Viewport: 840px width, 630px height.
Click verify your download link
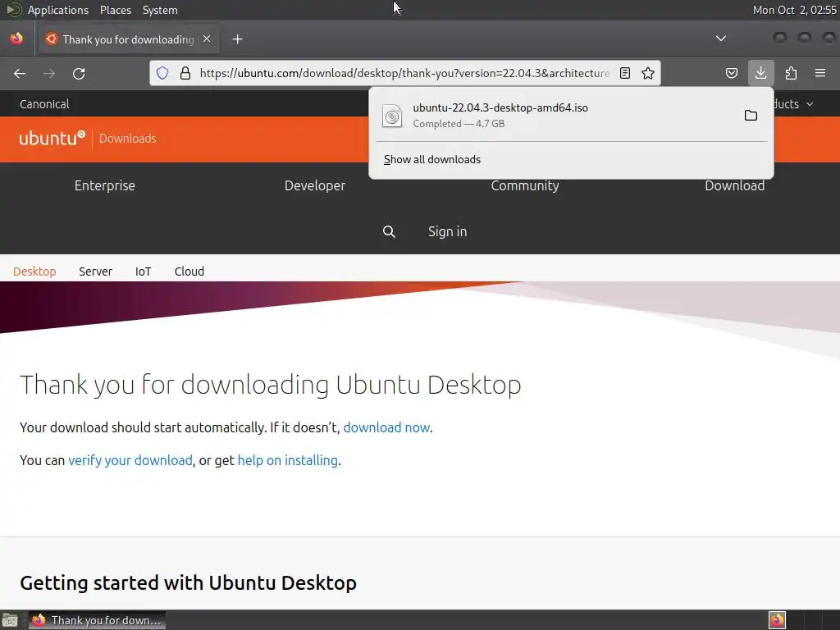pos(130,460)
